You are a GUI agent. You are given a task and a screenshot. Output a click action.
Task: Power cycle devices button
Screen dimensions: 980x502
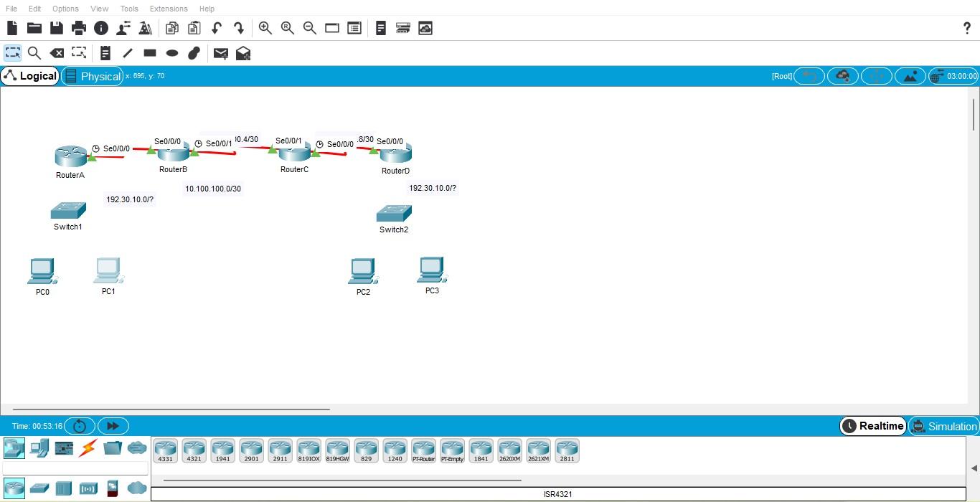click(80, 426)
